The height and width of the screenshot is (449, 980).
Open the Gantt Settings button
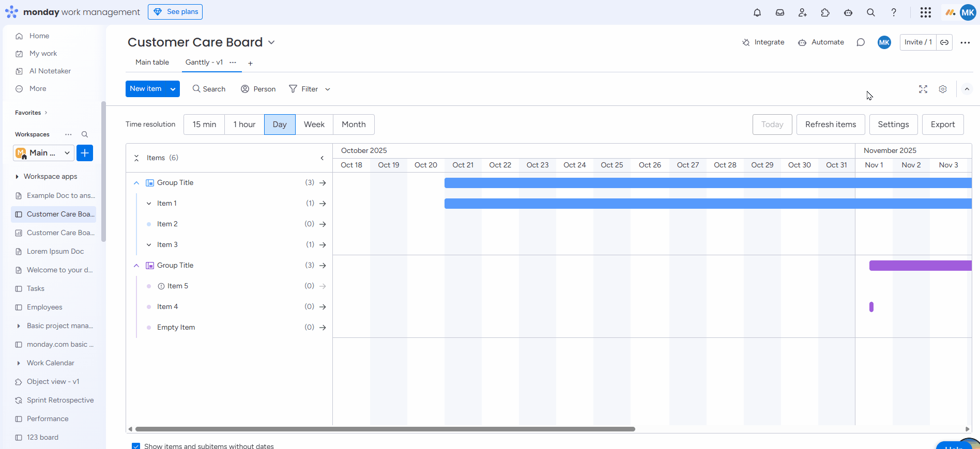893,125
